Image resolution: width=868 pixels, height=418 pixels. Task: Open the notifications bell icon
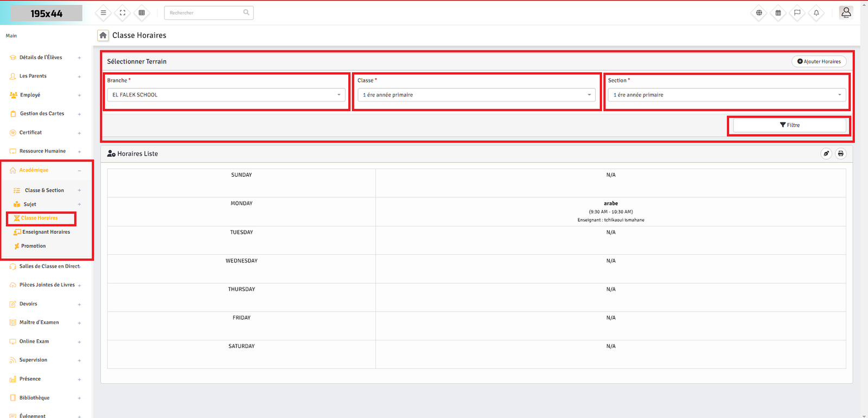[816, 13]
